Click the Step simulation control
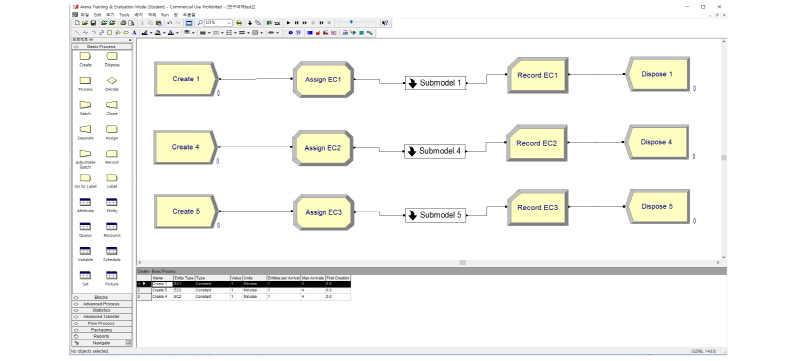 pos(296,23)
